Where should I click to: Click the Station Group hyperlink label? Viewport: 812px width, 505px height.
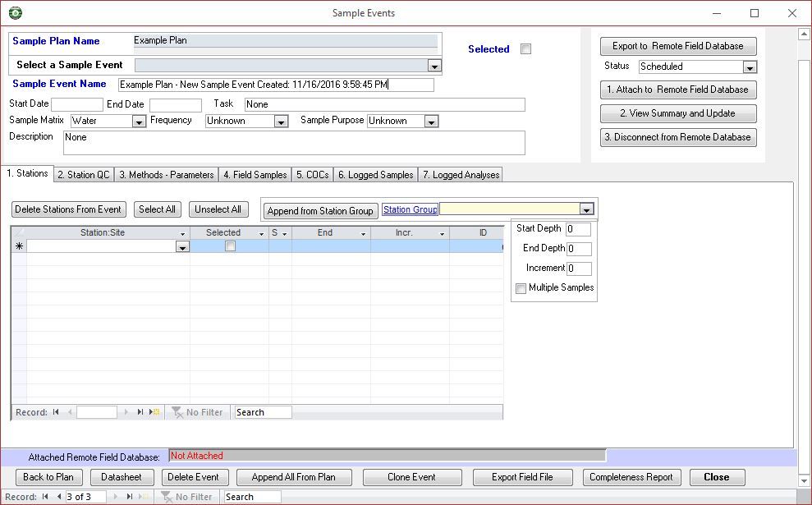(411, 209)
